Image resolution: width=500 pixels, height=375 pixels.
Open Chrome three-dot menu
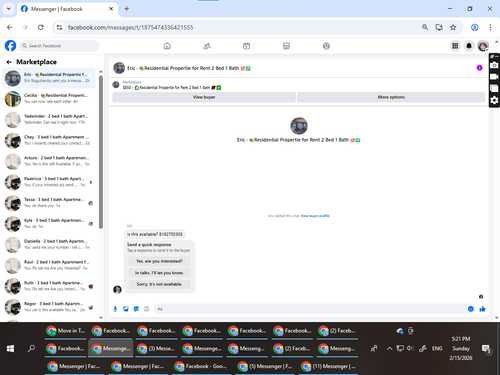tap(490, 27)
